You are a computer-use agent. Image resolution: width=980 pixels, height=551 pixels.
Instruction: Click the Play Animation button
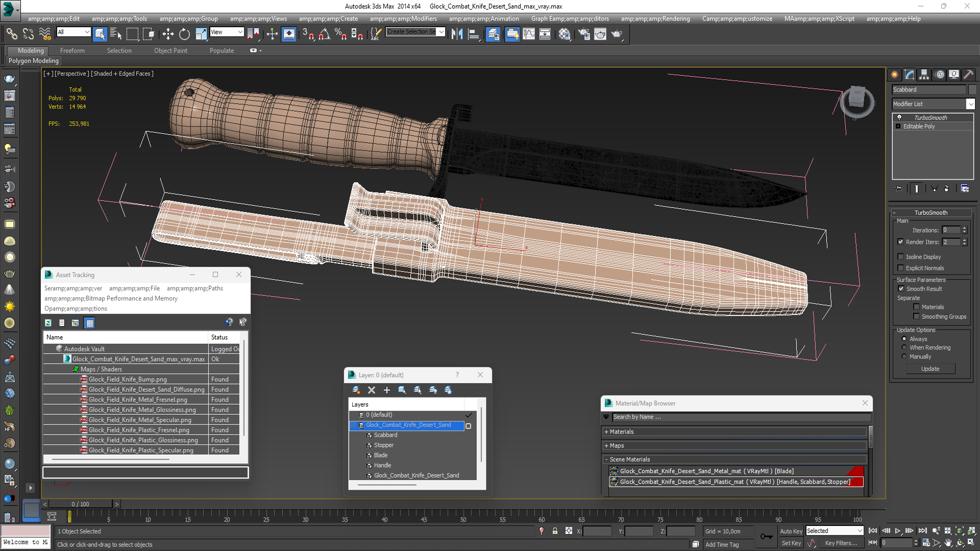point(898,531)
